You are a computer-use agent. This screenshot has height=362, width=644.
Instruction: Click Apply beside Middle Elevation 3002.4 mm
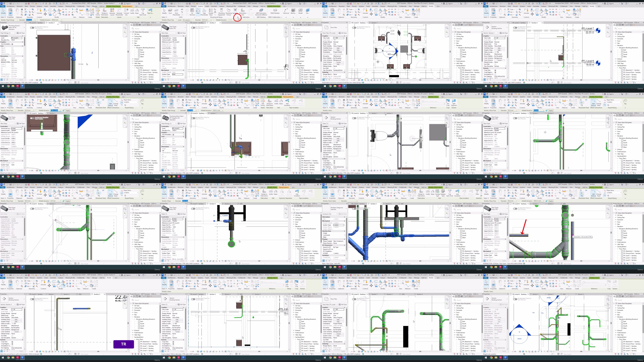551,201
